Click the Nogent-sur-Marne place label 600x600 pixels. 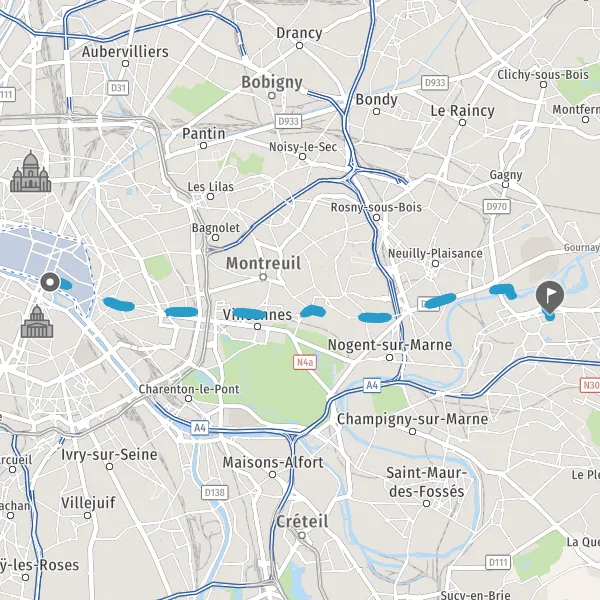click(x=390, y=345)
